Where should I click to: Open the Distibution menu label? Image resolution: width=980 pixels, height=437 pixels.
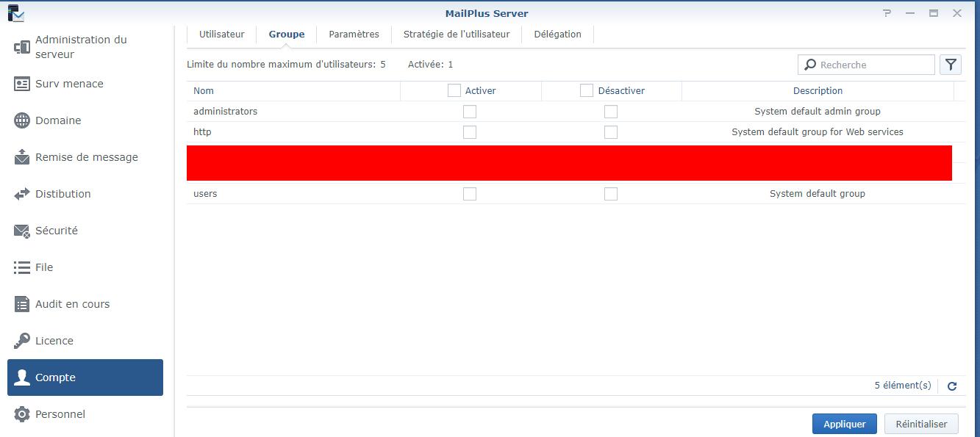(x=63, y=194)
